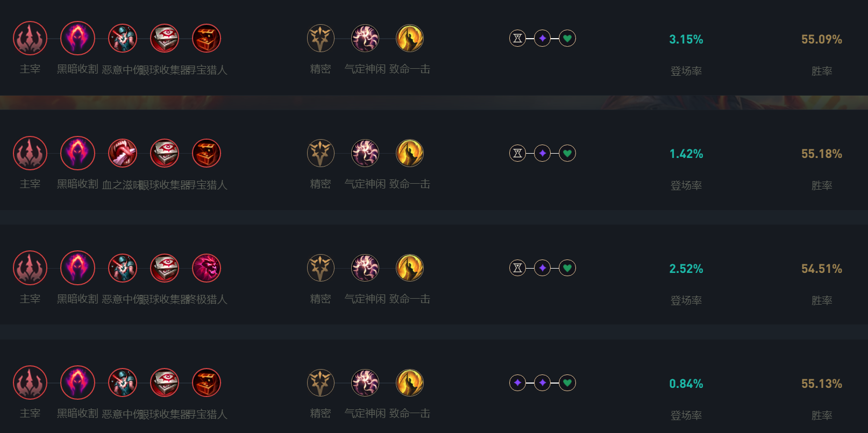This screenshot has width=868, height=433.
Task: Select Dark Harvest icon in the 1.42% row
Action: pyautogui.click(x=77, y=153)
